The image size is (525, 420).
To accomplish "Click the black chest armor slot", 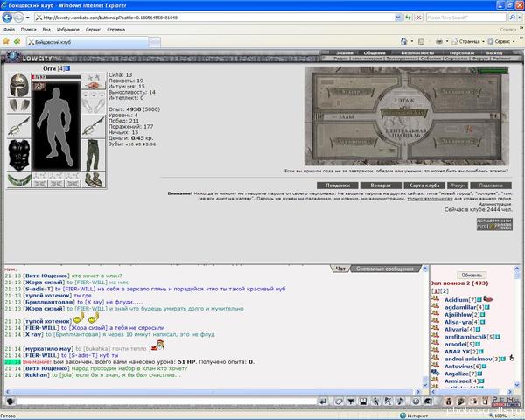I will pos(19,155).
